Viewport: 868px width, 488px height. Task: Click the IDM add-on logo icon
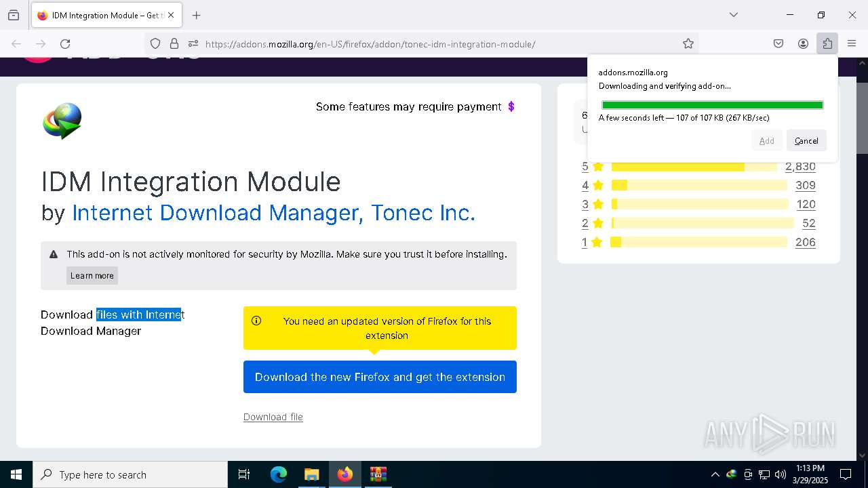tap(62, 121)
